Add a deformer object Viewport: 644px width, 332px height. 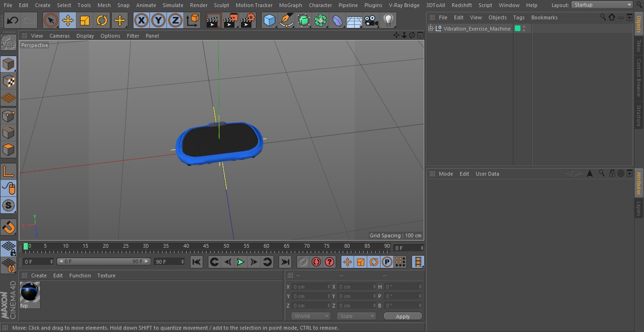pos(338,20)
